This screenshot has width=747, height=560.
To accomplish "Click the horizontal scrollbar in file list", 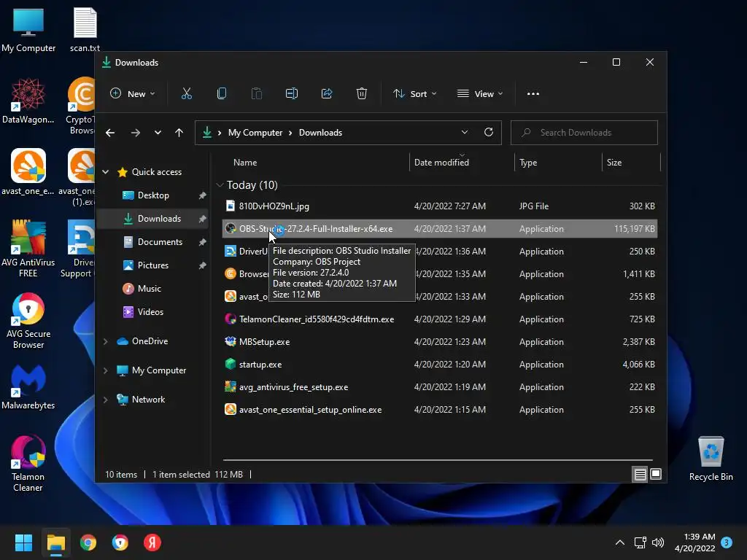I will [x=438, y=460].
